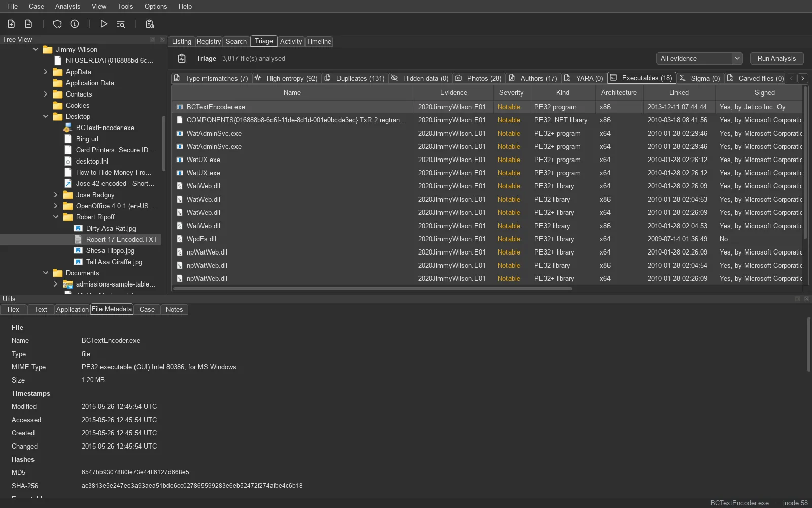Click the Triage clipboard icon beside the heading
This screenshot has width=812, height=508.
tap(182, 58)
